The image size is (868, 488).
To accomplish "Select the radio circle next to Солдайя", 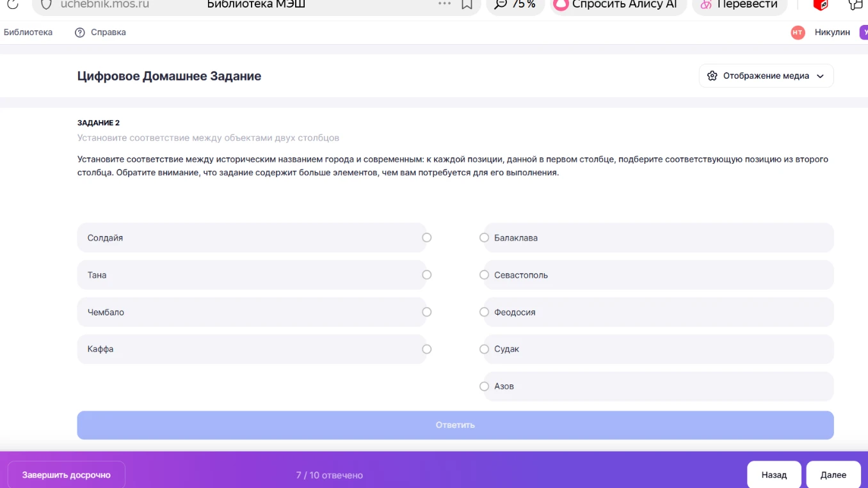I will click(427, 237).
